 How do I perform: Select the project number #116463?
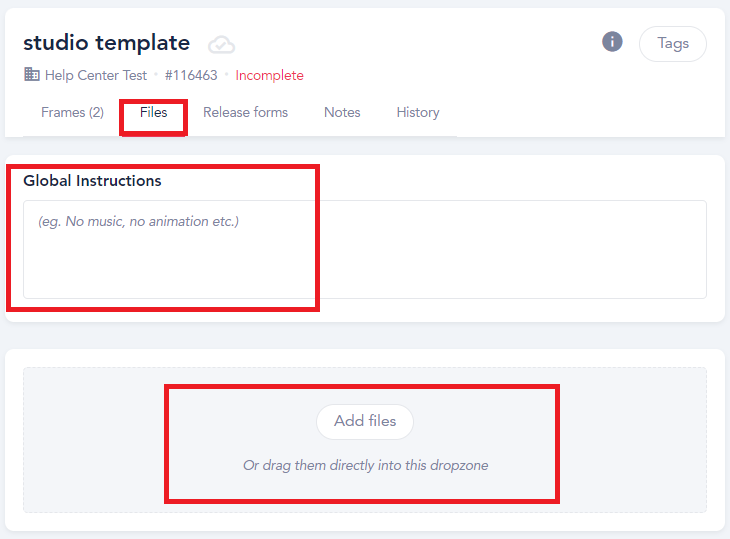(x=191, y=75)
